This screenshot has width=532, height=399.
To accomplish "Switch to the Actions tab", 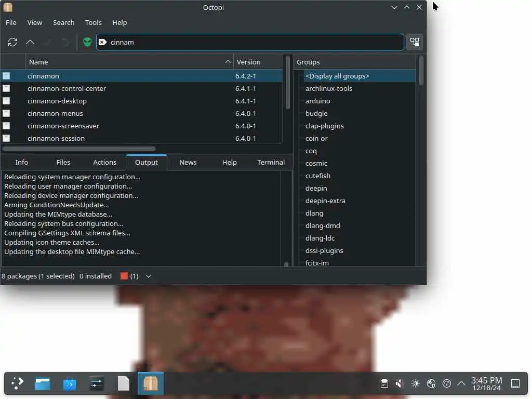I will pos(104,162).
